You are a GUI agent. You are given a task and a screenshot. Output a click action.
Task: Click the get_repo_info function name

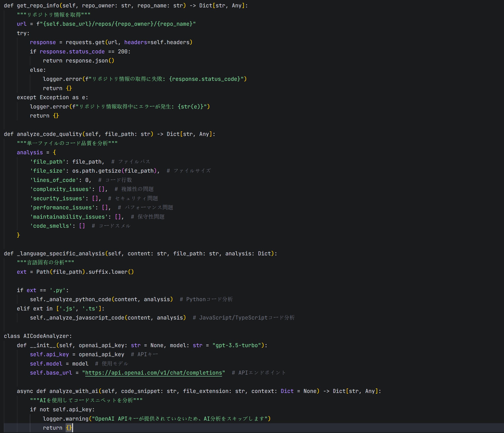[38, 5]
